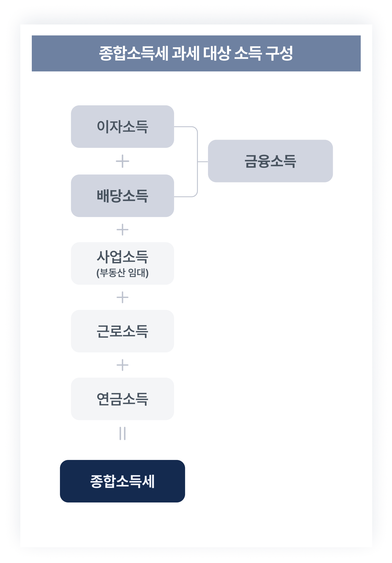This screenshot has width=392, height=563.
Task: Click the plus sign between 사업소득 and 근로소득
Action: pos(122,297)
